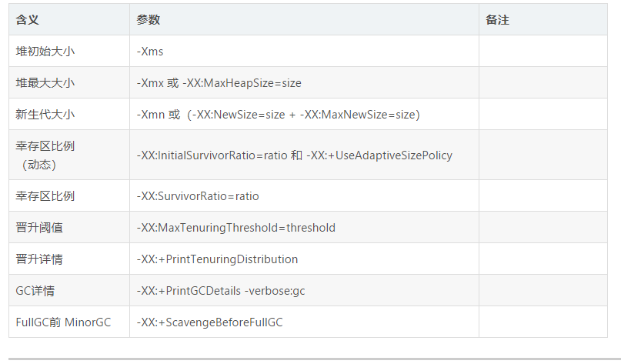Select the 晋升阈值 cell
This screenshot has width=621, height=364.
pyautogui.click(x=39, y=228)
